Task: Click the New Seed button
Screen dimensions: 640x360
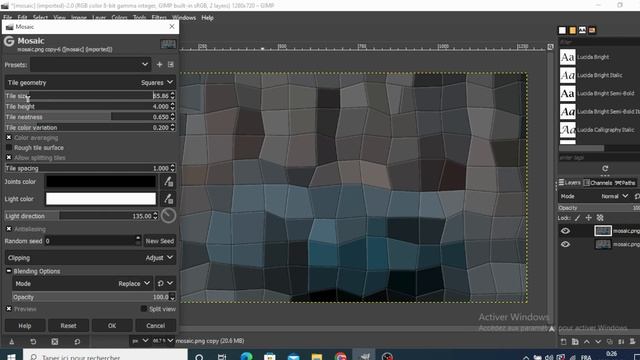Action: click(x=160, y=241)
